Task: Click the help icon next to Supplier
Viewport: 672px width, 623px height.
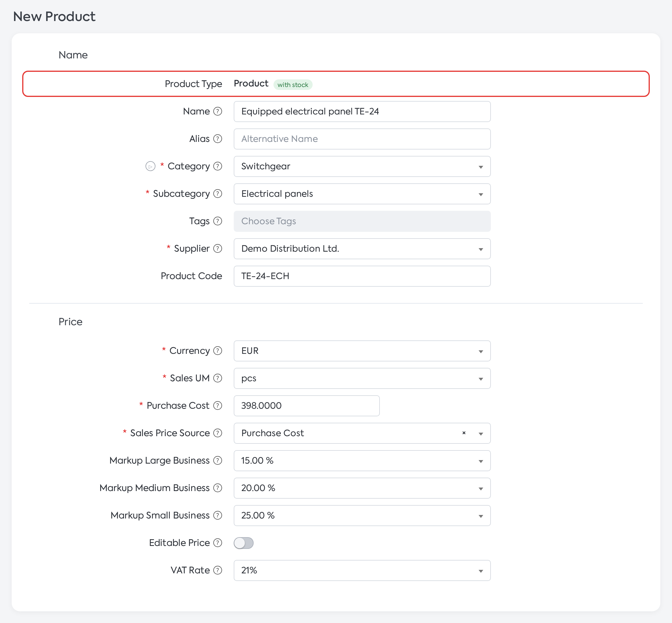Action: point(218,248)
